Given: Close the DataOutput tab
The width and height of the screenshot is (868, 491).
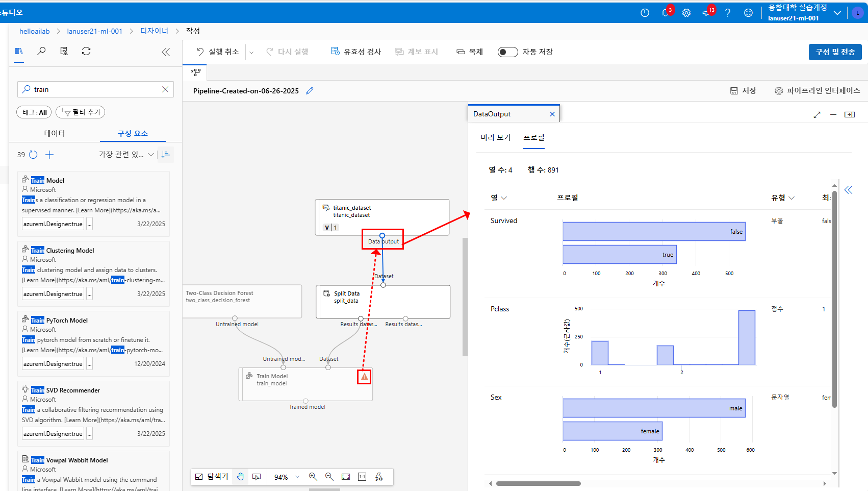Looking at the screenshot, I should 552,114.
